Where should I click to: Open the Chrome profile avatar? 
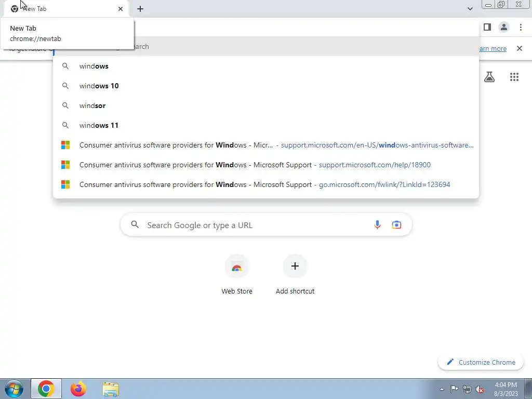pyautogui.click(x=504, y=27)
